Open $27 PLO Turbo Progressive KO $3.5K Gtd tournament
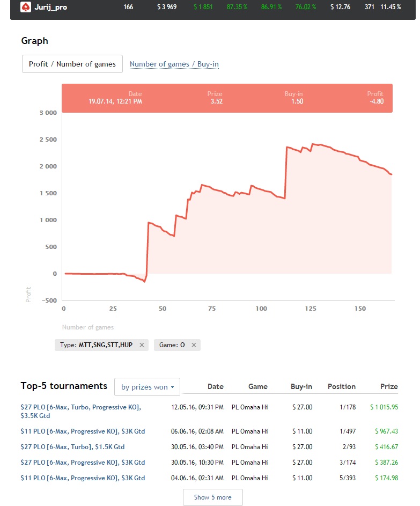The image size is (420, 506). (80, 412)
